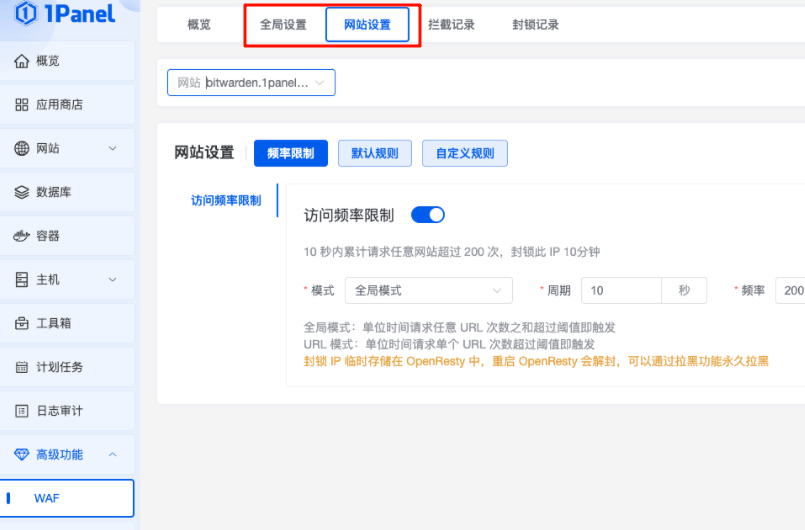Click the 频率 input showing 200
805x530 pixels.
(x=791, y=291)
